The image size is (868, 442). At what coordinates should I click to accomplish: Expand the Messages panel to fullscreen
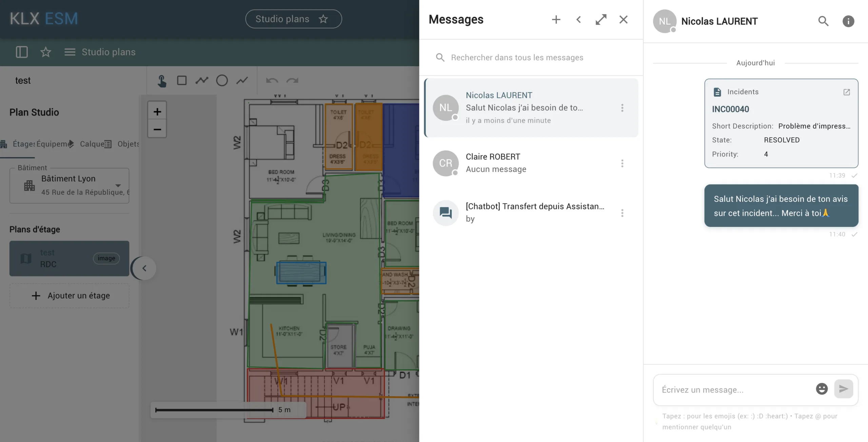coord(601,20)
